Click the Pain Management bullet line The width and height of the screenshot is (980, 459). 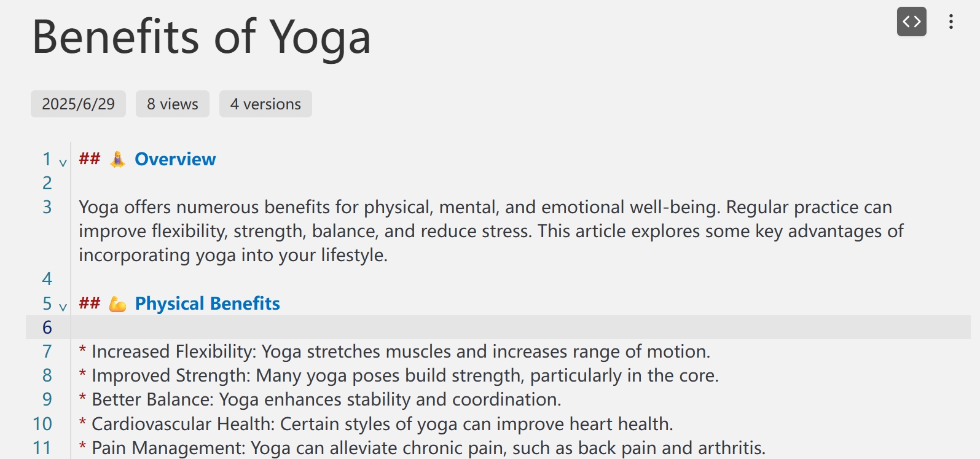click(422, 448)
